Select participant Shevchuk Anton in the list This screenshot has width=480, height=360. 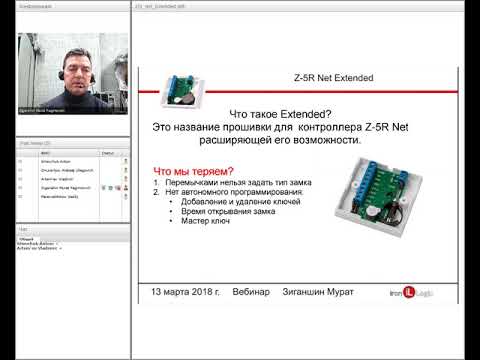coord(56,162)
